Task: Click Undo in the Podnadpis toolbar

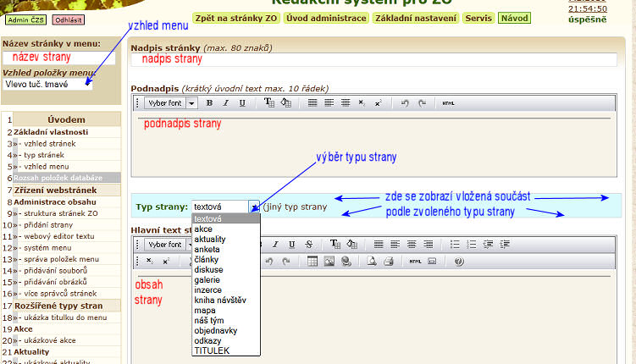Action: (x=406, y=103)
